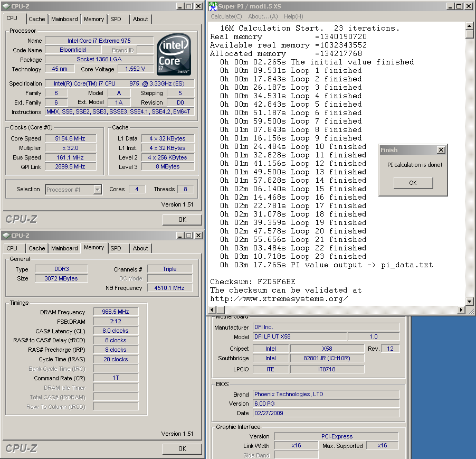Open About tab in top CPU-Z window
The height and width of the screenshot is (459, 476).
pos(140,19)
